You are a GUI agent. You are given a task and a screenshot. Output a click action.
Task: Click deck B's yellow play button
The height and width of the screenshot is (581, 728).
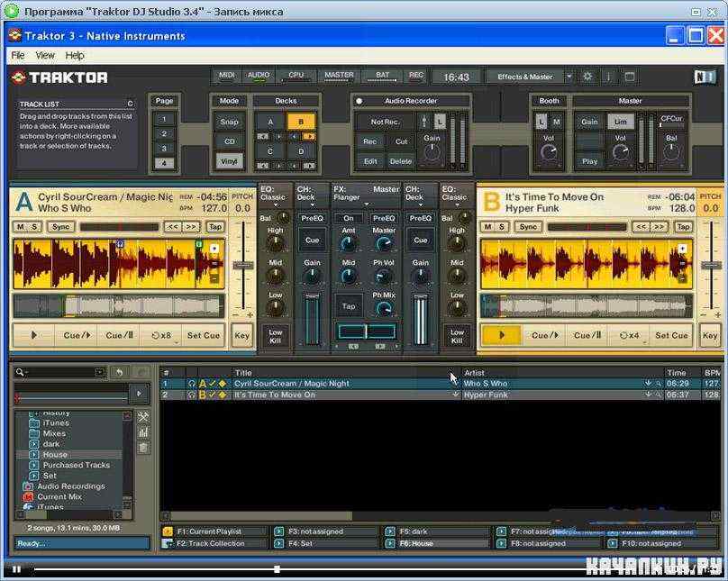[x=502, y=335]
